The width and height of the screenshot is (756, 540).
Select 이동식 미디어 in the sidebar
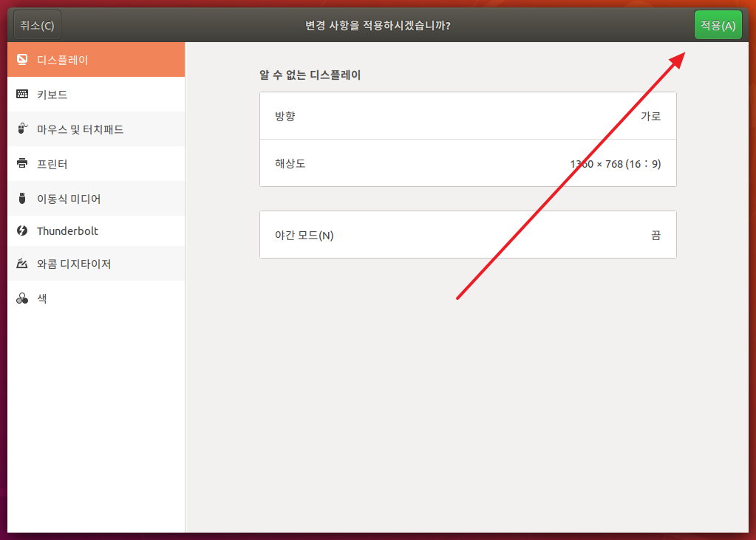(96, 199)
